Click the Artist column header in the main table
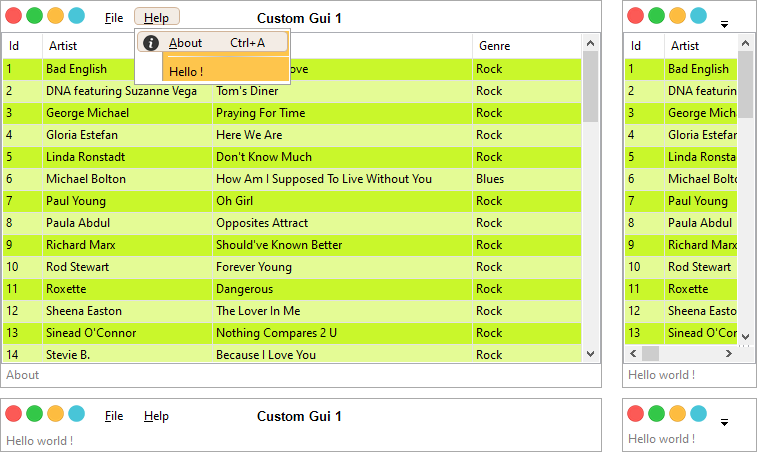Viewport: 757px width, 452px height. 62,46
